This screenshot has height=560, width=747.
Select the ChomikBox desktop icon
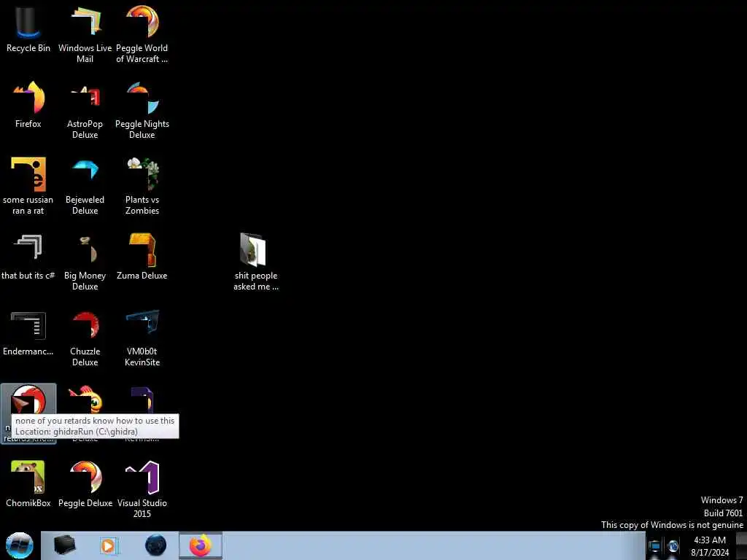[x=28, y=484]
